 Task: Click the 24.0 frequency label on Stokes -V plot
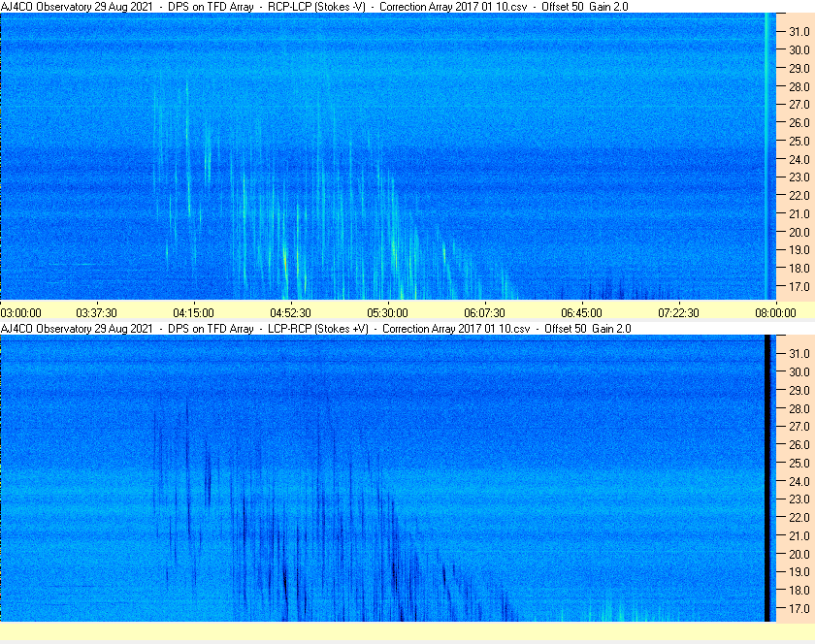pyautogui.click(x=799, y=159)
